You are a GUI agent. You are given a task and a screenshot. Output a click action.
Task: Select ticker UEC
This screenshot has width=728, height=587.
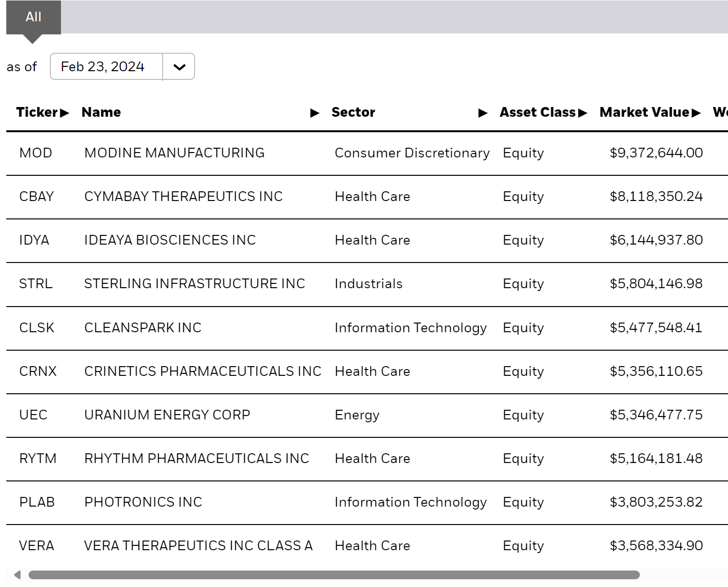(x=33, y=415)
